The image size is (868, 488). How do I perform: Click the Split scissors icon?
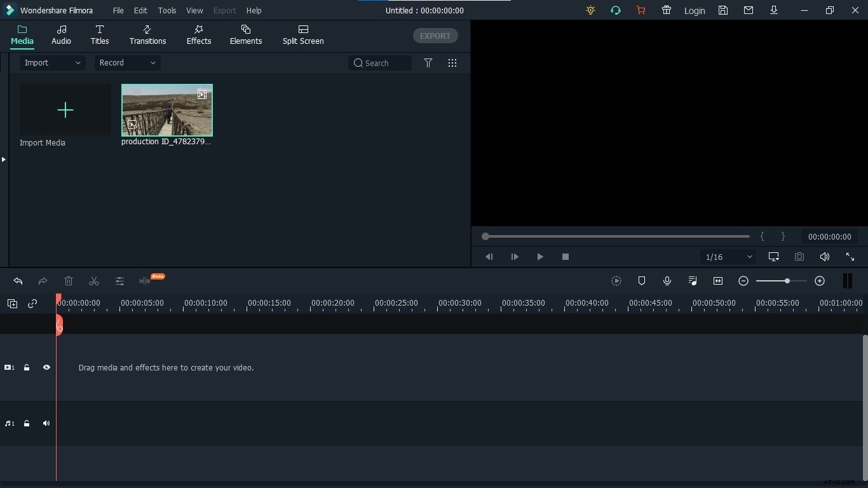[93, 281]
